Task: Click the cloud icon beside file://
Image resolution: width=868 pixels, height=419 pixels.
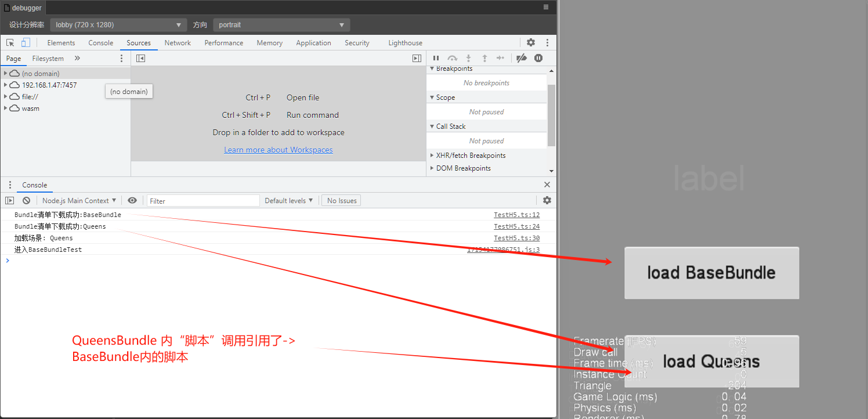Action: pyautogui.click(x=15, y=96)
